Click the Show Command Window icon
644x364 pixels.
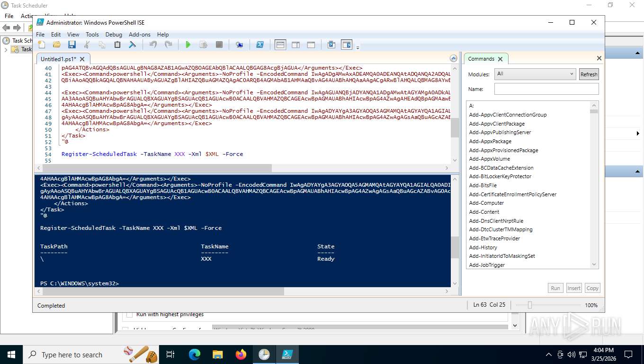point(331,45)
